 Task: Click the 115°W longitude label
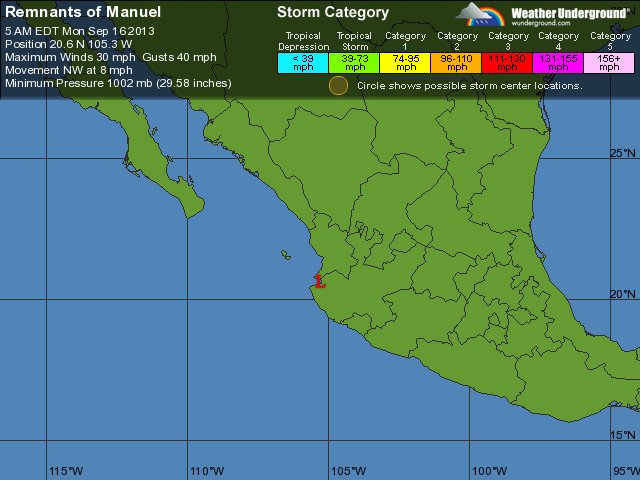pos(66,471)
